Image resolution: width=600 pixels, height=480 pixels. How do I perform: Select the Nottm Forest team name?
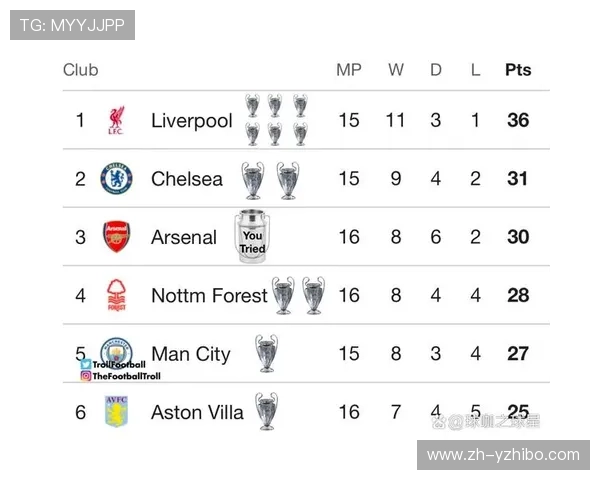(x=209, y=295)
